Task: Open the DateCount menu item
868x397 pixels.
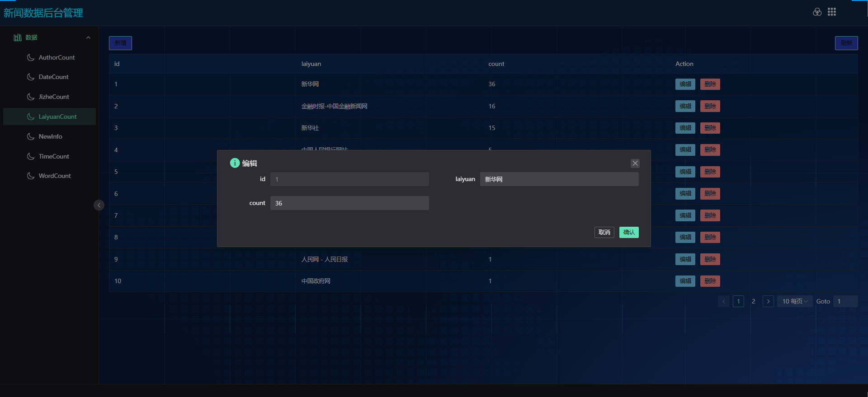Action: [x=53, y=77]
